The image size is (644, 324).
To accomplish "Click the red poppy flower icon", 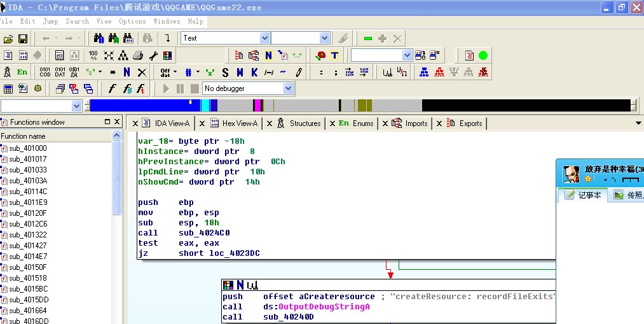I will click(320, 55).
